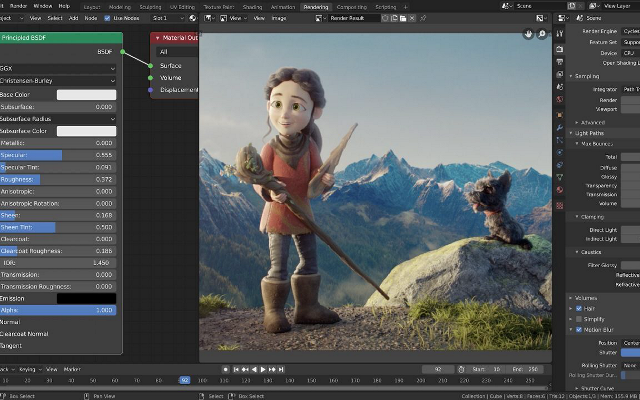Open the View Layer properties tab icon
This screenshot has width=640, height=400.
pos(560,74)
